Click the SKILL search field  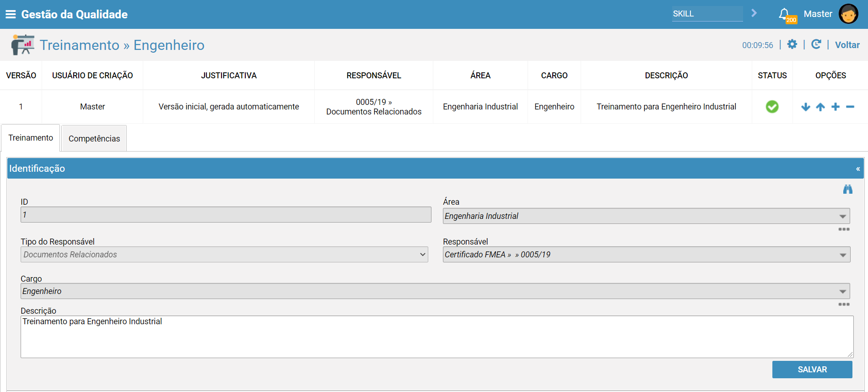coord(707,14)
